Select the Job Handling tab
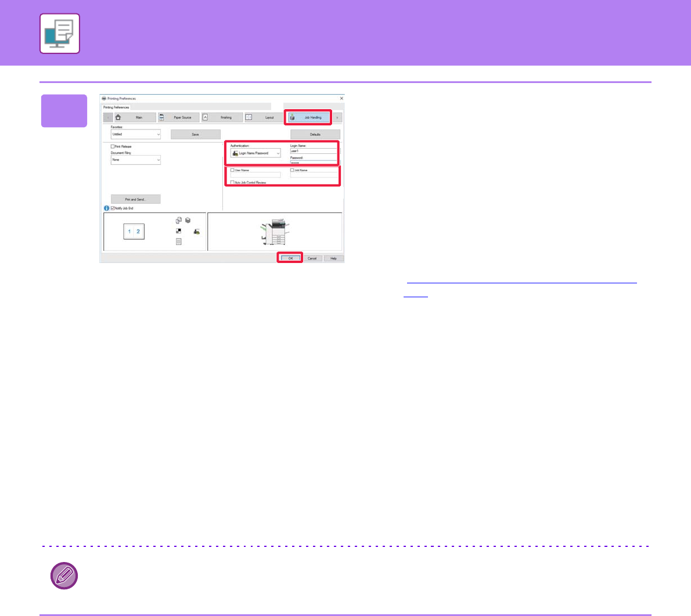Image resolution: width=691 pixels, height=616 pixels. click(x=308, y=117)
